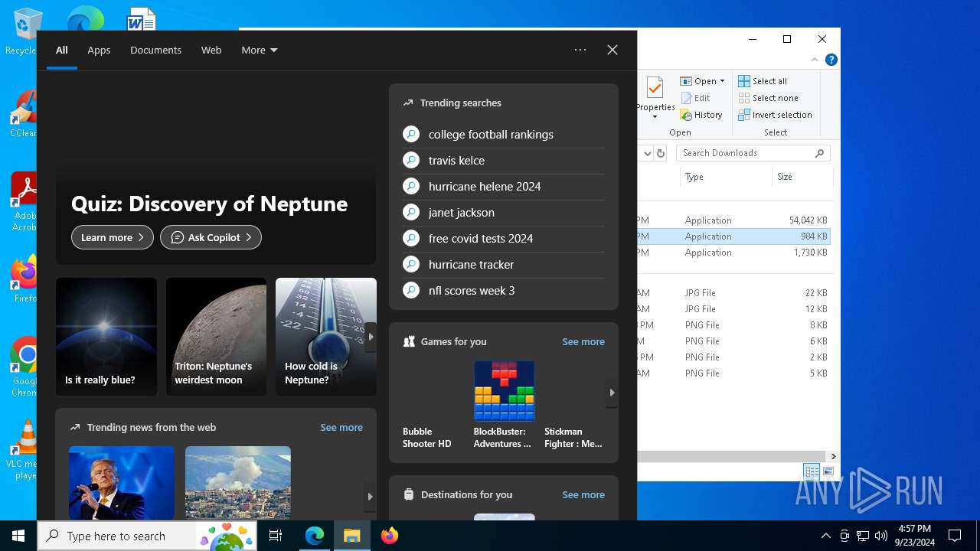Expand the More filter dropdown
Image resolution: width=980 pixels, height=551 pixels.
pos(260,50)
